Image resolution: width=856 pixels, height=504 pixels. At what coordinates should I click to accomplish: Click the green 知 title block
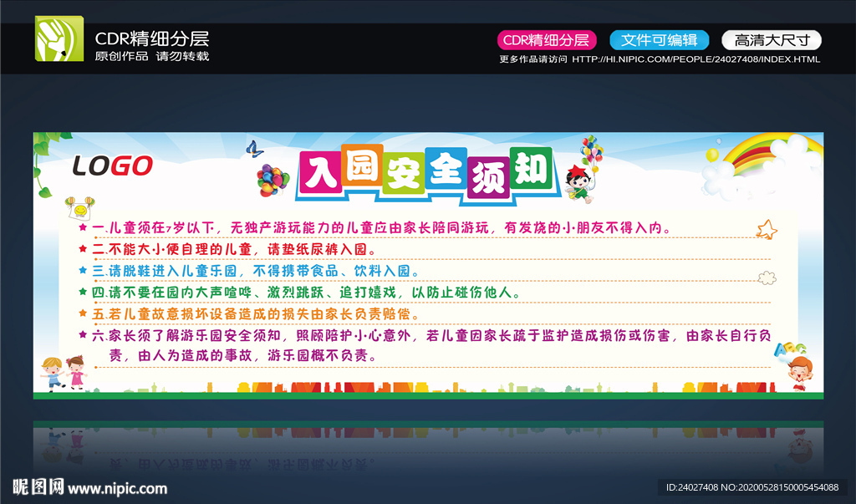(531, 168)
